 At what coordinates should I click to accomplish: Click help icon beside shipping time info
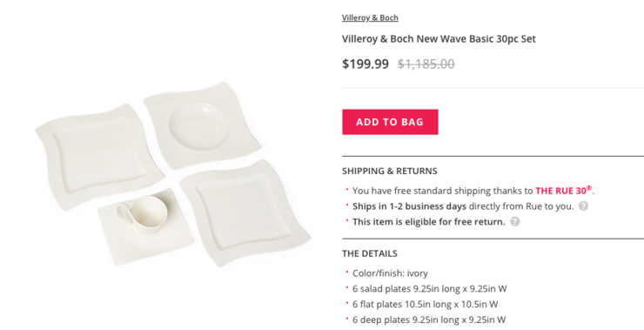coord(583,206)
